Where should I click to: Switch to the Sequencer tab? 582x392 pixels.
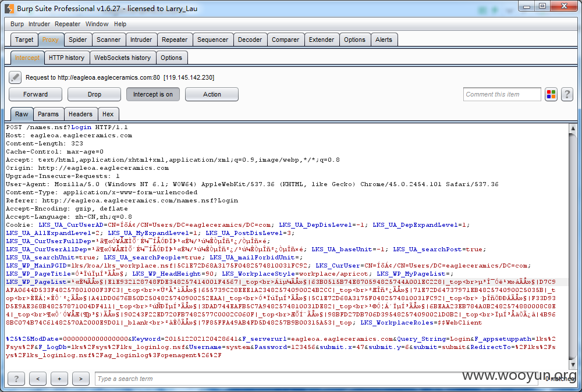tap(212, 40)
